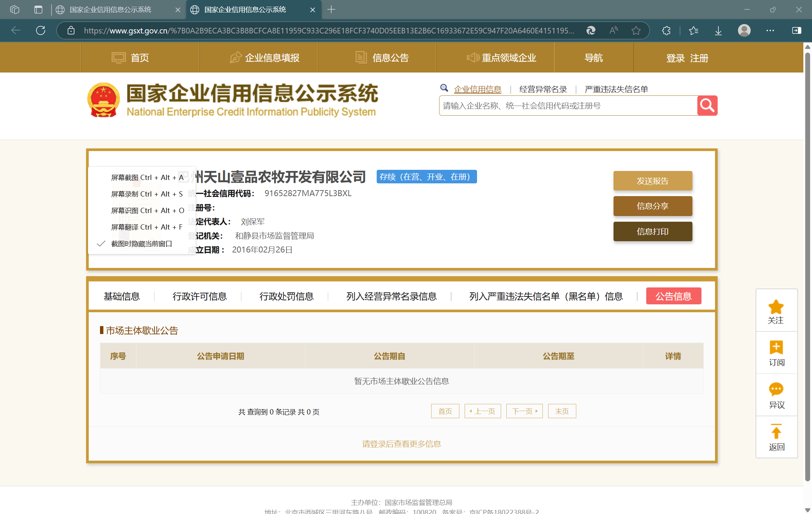Click the 订阅 bookmark icon
The height and width of the screenshot is (514, 812).
click(776, 348)
